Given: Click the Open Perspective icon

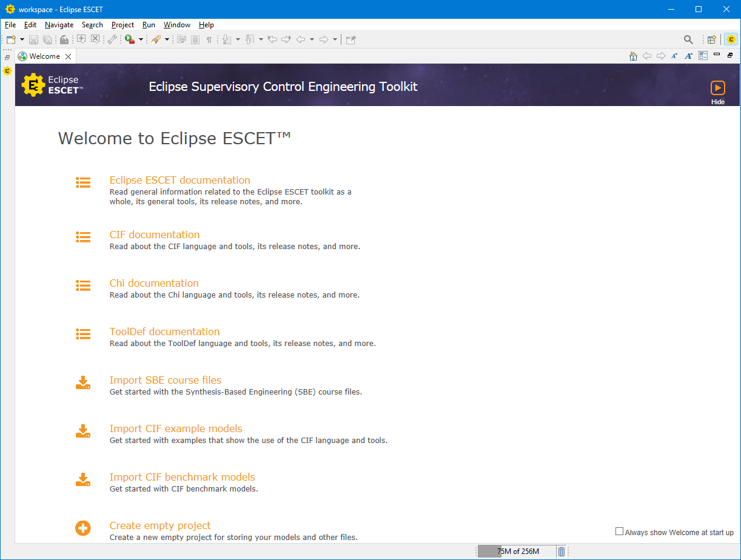Looking at the screenshot, I should tap(712, 39).
